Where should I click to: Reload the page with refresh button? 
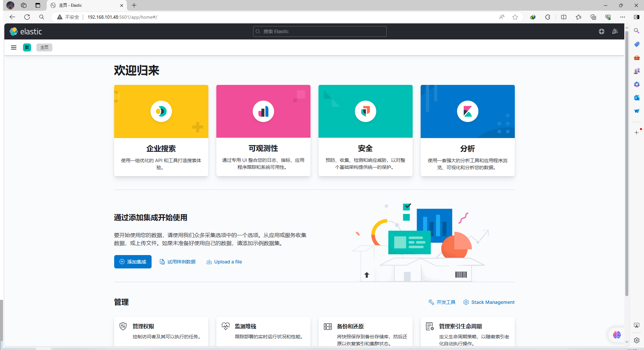(27, 17)
